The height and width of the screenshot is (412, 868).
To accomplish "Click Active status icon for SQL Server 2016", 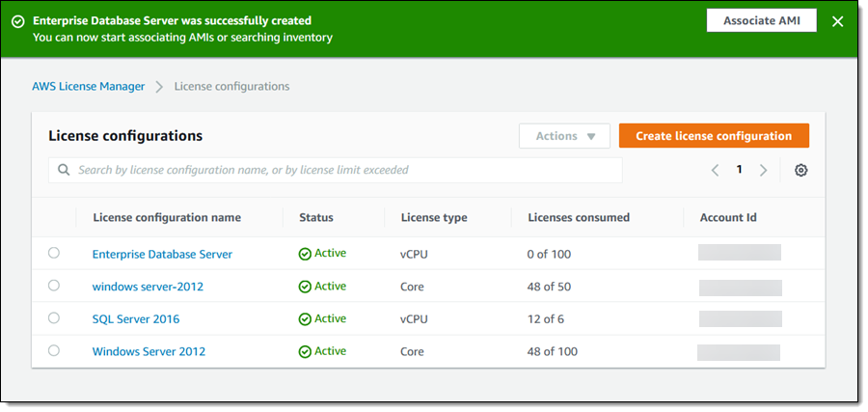I will 305,319.
